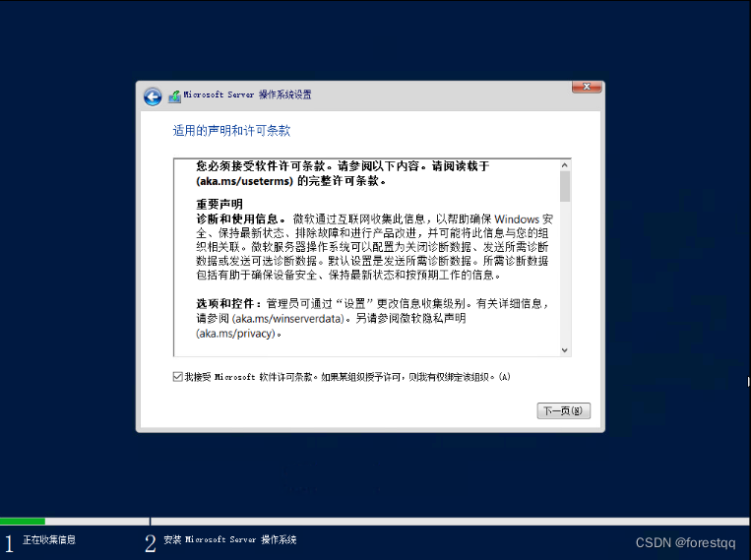
Task: Click the (aka.ms/privacy) text
Action: (x=236, y=334)
